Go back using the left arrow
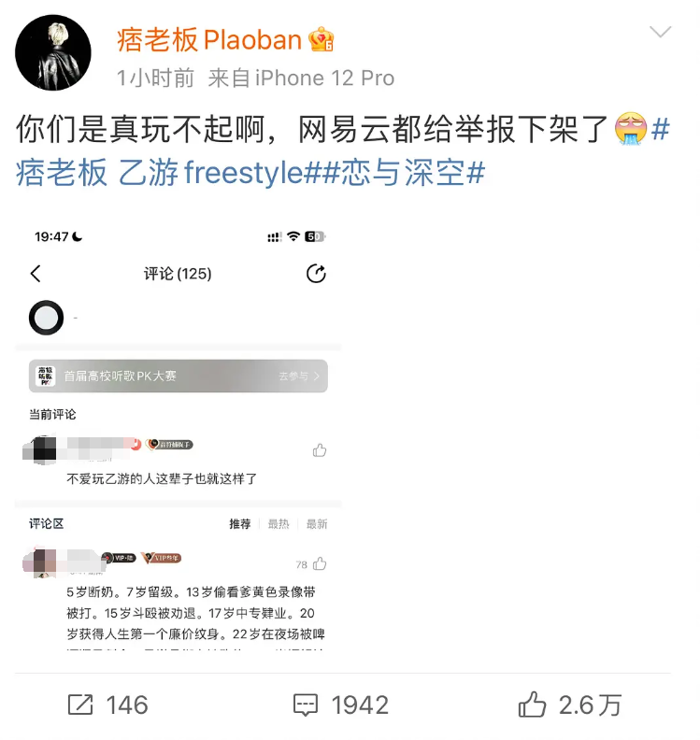700x740 pixels. coord(36,273)
